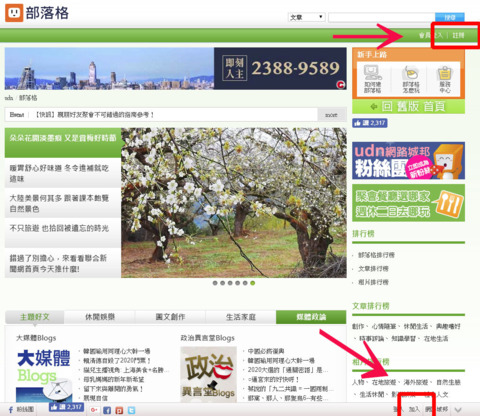
Task: Switch to the 圖文創作 tab
Action: coord(170,317)
